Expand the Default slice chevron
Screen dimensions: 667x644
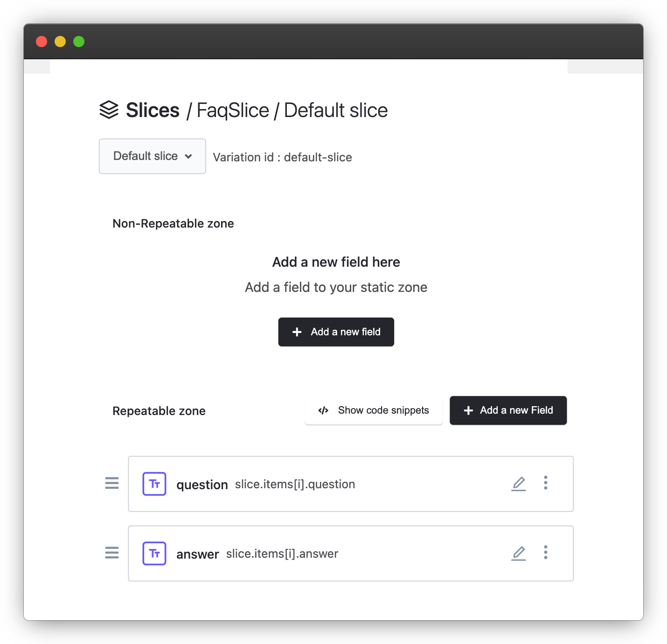(x=189, y=156)
